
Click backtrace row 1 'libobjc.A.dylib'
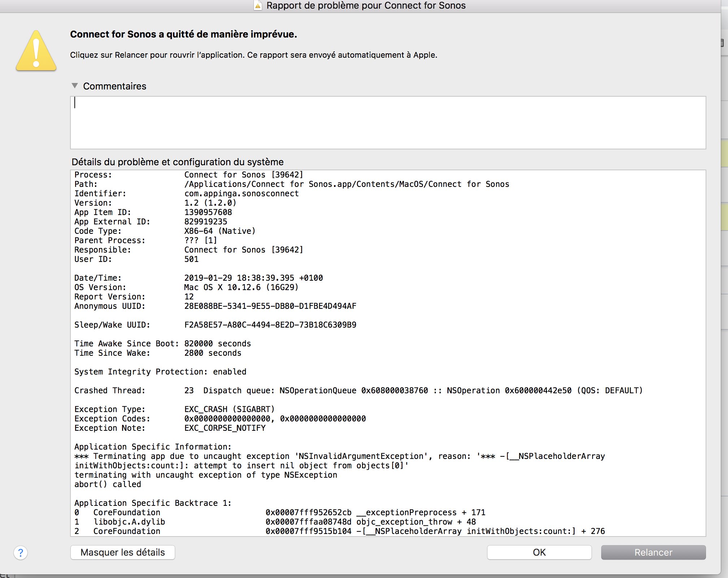coord(129,522)
